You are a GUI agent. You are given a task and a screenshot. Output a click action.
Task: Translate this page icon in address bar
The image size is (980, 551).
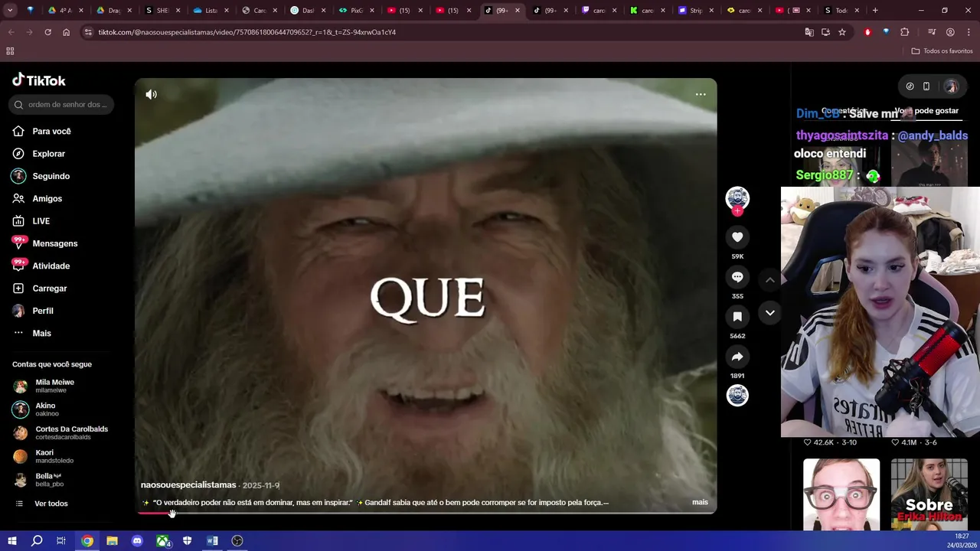tap(809, 32)
